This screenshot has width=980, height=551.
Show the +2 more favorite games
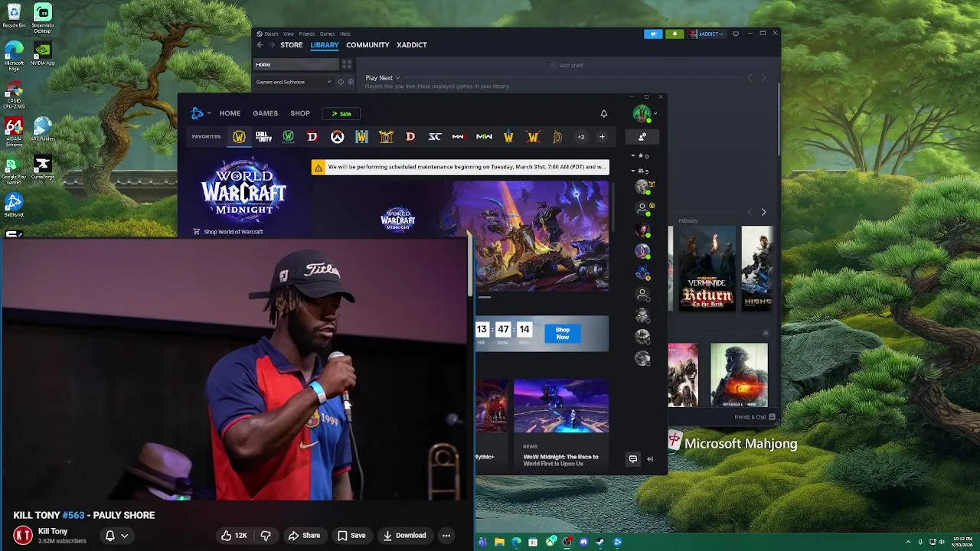coord(581,137)
